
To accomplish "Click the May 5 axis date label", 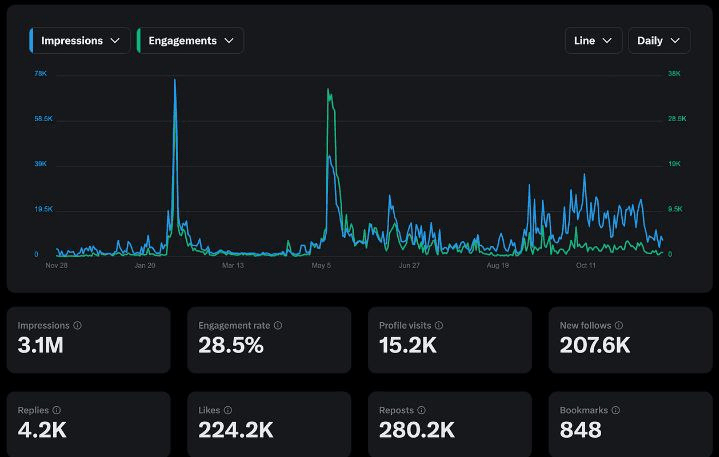I will pyautogui.click(x=321, y=265).
